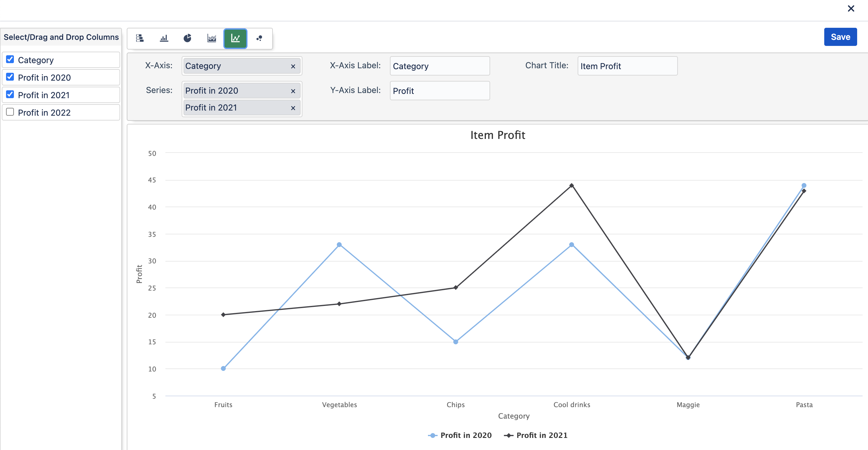Click the highlighted line chart icon
This screenshot has height=450, width=868.
coord(235,38)
